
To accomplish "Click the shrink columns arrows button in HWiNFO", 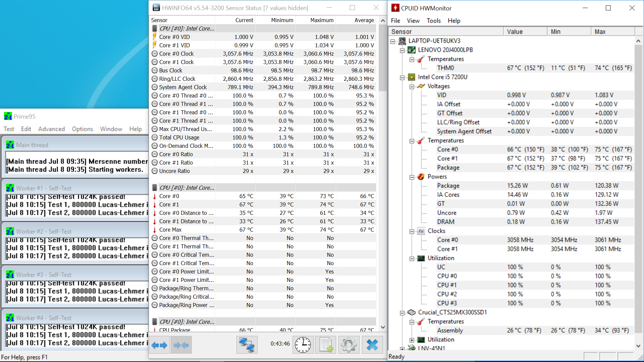I will [x=181, y=345].
